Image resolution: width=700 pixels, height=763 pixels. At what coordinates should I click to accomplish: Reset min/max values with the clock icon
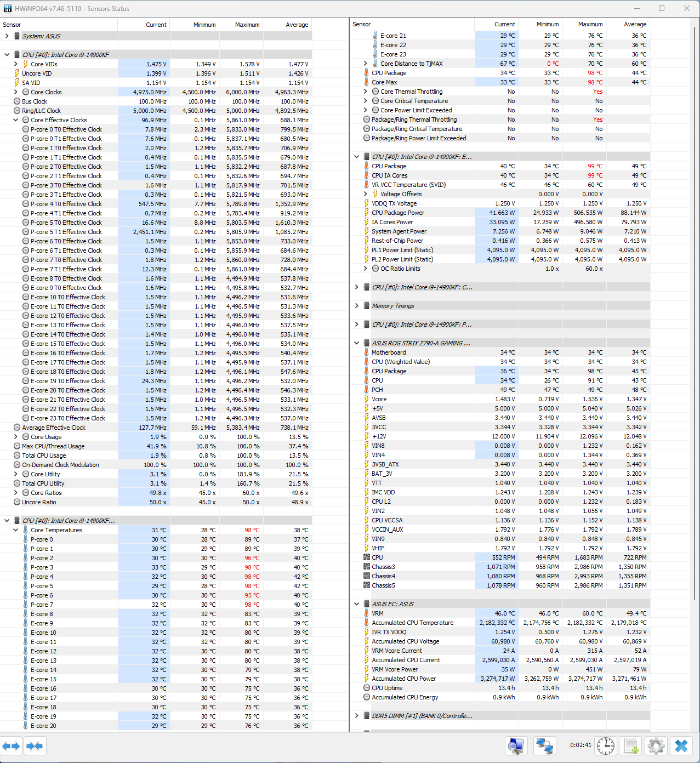click(606, 746)
